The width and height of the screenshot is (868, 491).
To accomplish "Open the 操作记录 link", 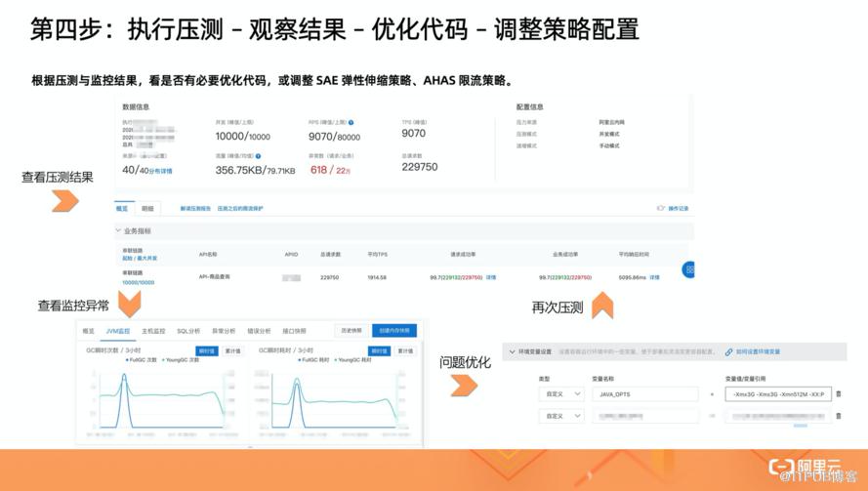I will click(679, 208).
